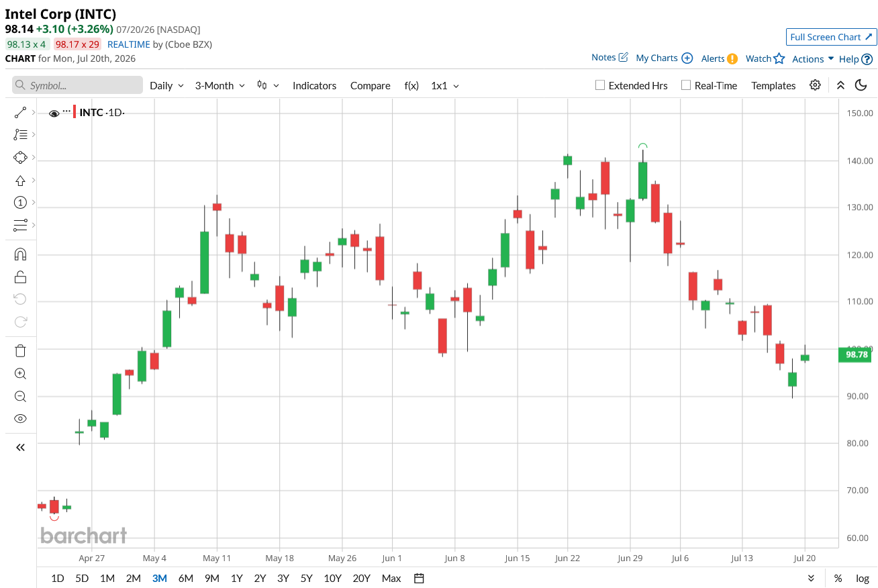Image resolution: width=878 pixels, height=588 pixels.
Task: Enable the Real-Time checkbox
Action: (x=685, y=85)
